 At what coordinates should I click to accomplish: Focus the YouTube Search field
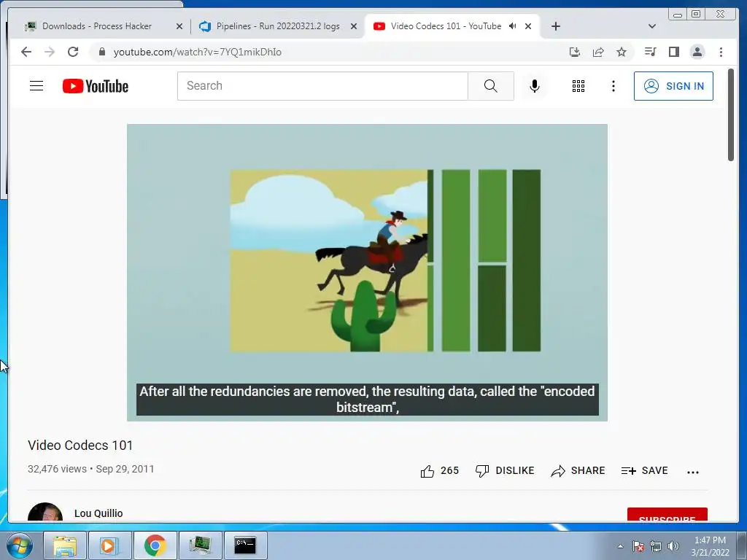click(322, 86)
